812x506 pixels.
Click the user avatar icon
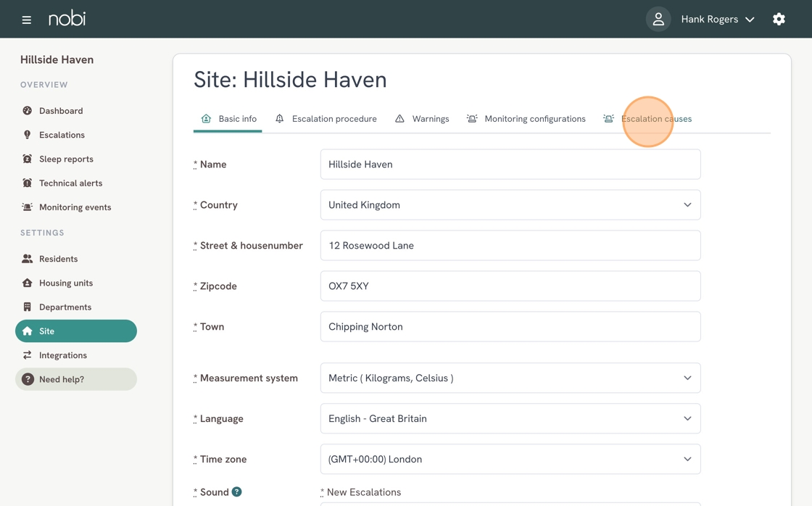pyautogui.click(x=658, y=20)
